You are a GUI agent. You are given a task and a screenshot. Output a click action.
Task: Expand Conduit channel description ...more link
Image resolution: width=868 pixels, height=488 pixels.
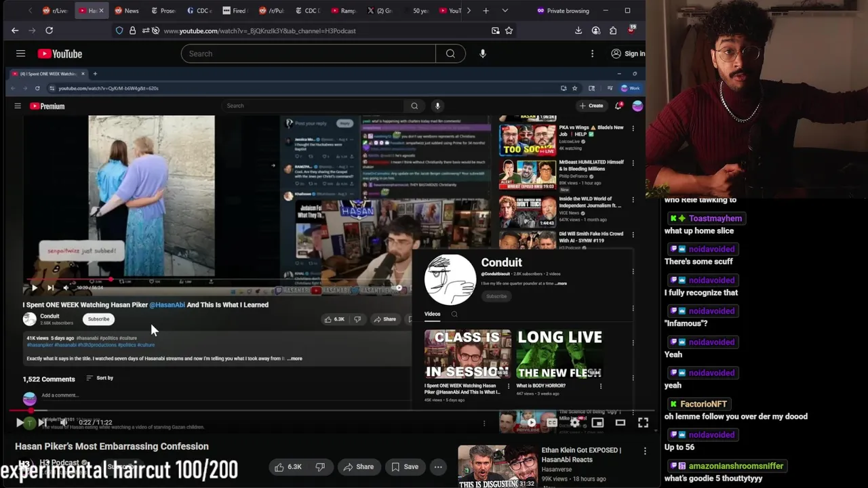tap(561, 283)
